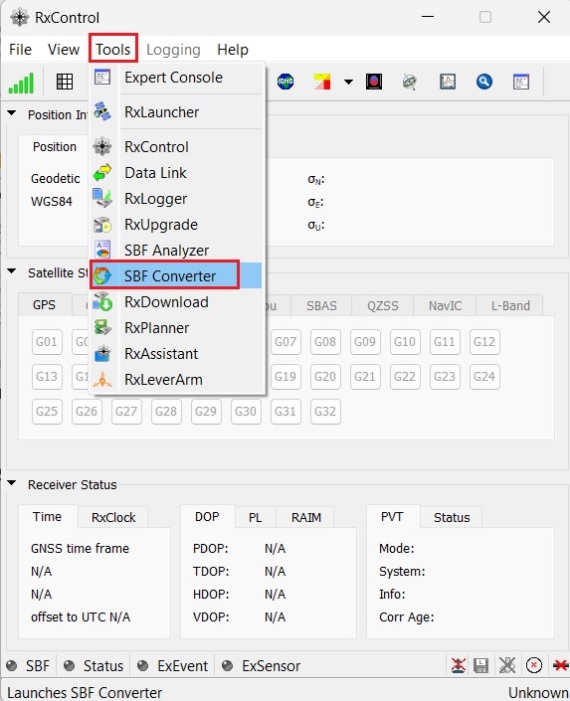Click satellite button G01
The image size is (570, 701).
click(x=47, y=342)
